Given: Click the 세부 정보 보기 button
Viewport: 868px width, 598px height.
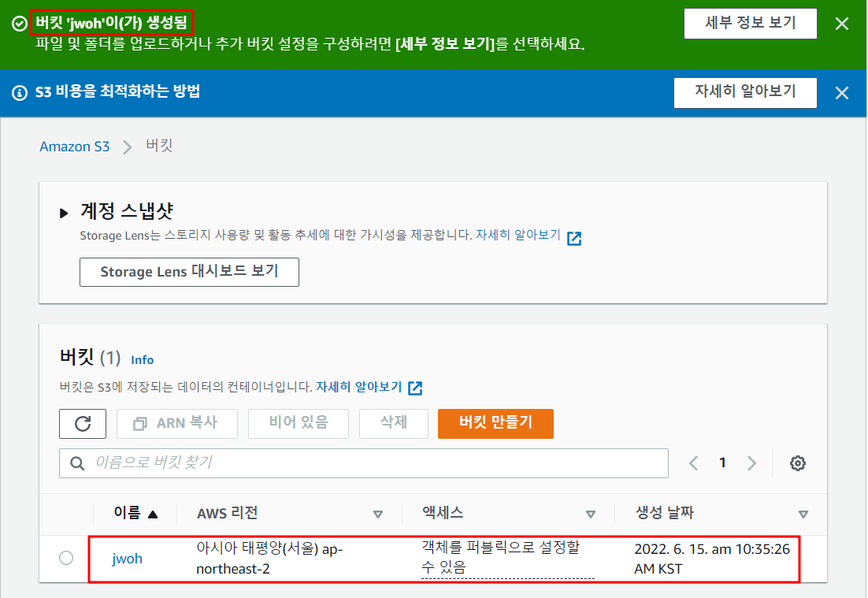Looking at the screenshot, I should point(750,24).
